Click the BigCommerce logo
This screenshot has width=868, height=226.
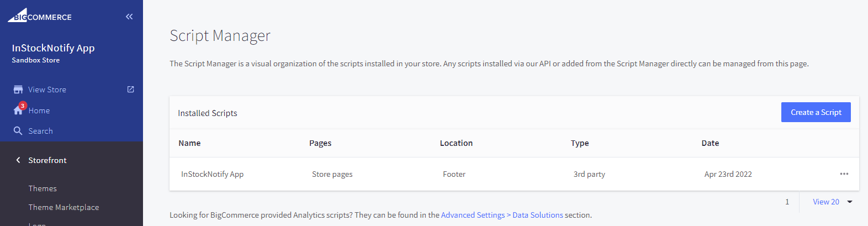(x=39, y=15)
